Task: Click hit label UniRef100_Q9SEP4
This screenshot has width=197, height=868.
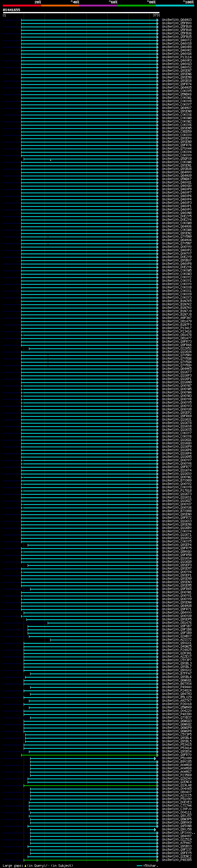Action: click(177, 545)
